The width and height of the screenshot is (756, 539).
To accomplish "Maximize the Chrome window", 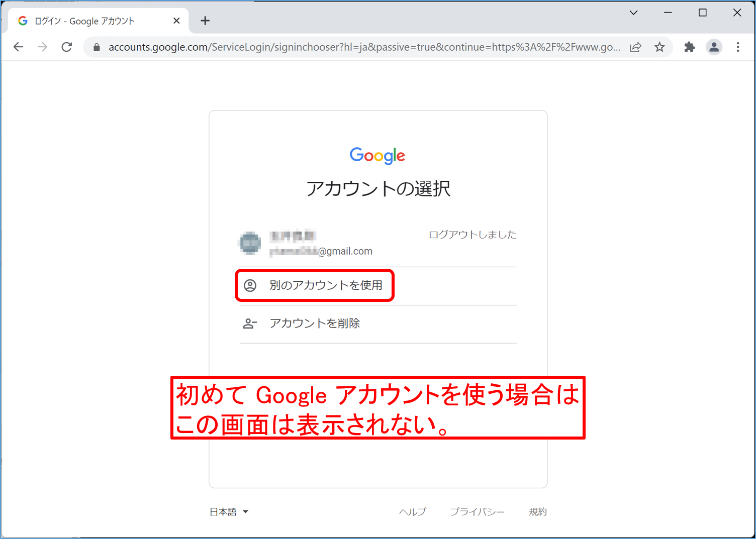I will pos(703,13).
